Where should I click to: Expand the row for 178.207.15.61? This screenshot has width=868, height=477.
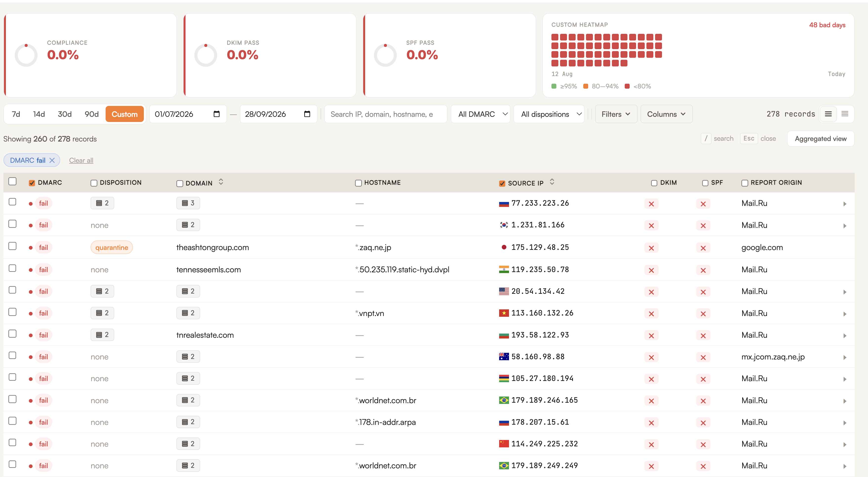[845, 423]
